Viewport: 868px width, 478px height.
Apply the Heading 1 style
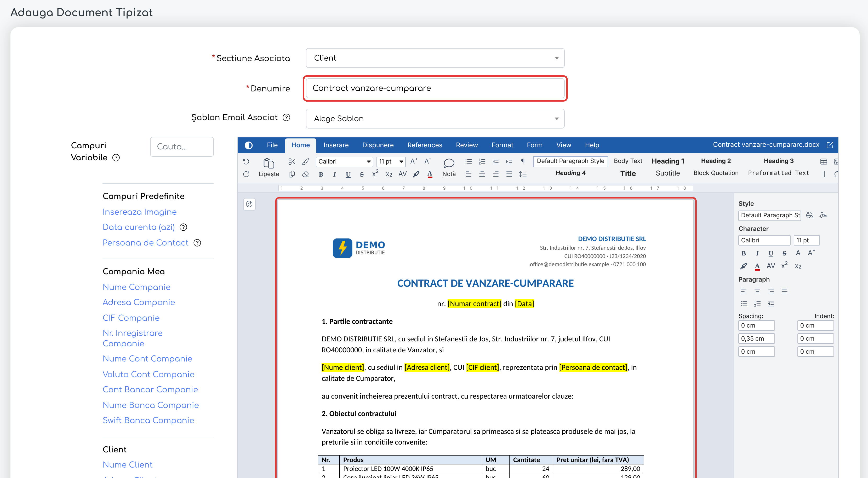click(668, 161)
